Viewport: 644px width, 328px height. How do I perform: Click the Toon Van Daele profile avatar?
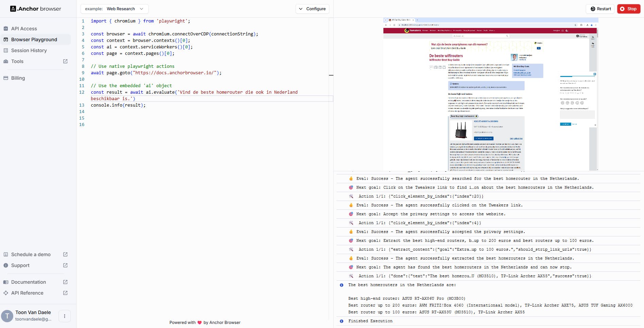tap(7, 316)
